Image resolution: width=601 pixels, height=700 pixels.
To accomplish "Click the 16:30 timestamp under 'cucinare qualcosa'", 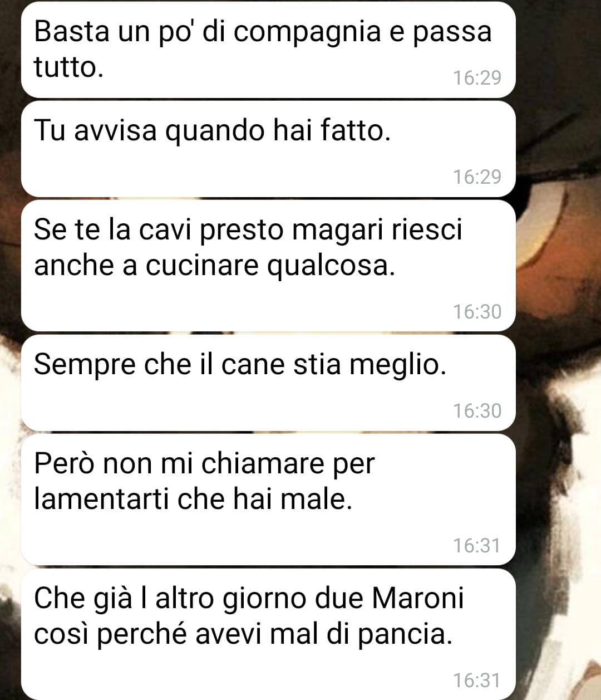I will [477, 312].
